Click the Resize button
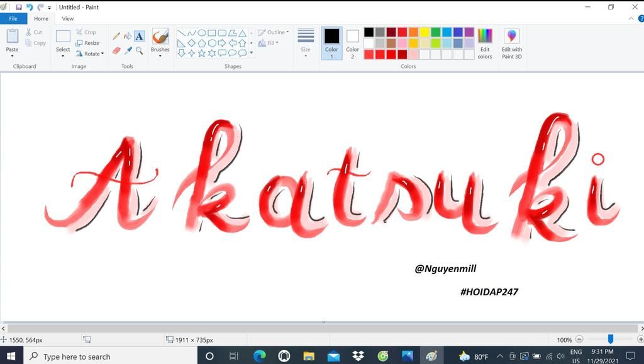Image resolution: width=644 pixels, height=364 pixels. click(x=87, y=43)
